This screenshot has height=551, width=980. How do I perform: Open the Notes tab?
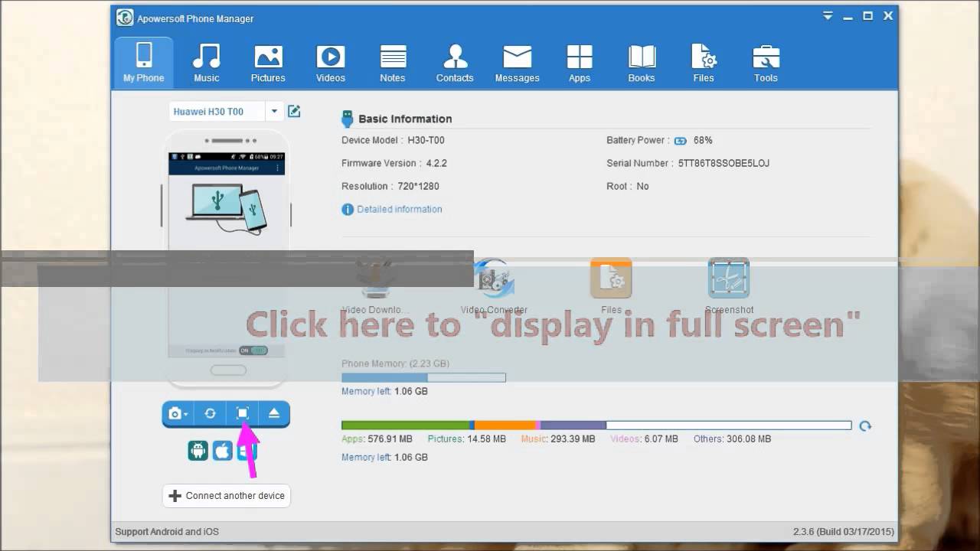393,62
